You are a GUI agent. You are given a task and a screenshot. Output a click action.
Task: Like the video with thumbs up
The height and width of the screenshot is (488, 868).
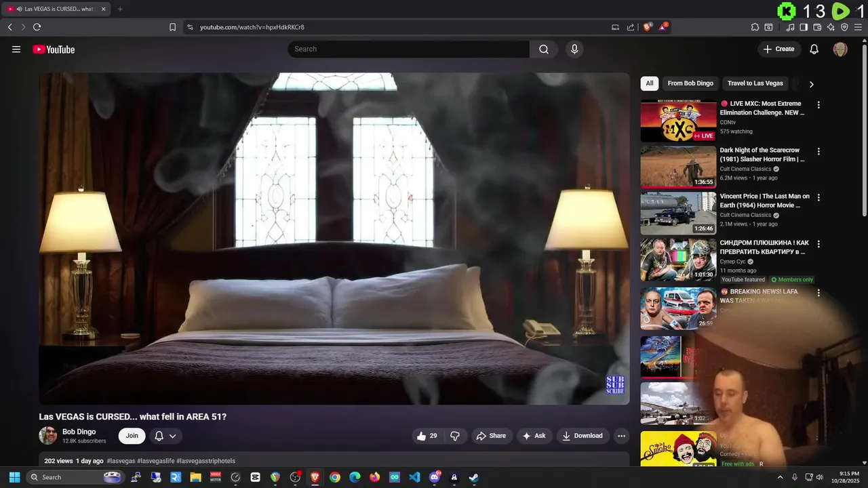pos(427,436)
